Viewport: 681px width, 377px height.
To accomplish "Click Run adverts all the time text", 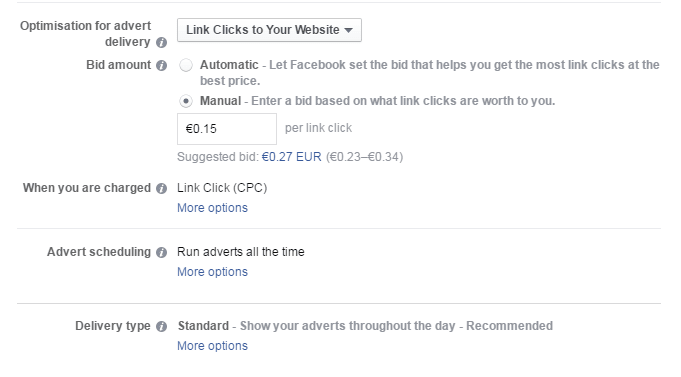I will (x=241, y=252).
